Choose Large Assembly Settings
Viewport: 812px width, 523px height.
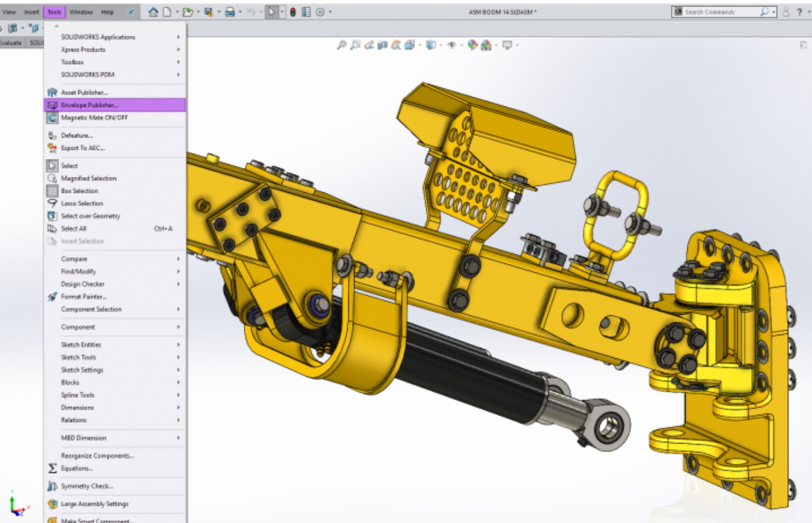click(94, 504)
